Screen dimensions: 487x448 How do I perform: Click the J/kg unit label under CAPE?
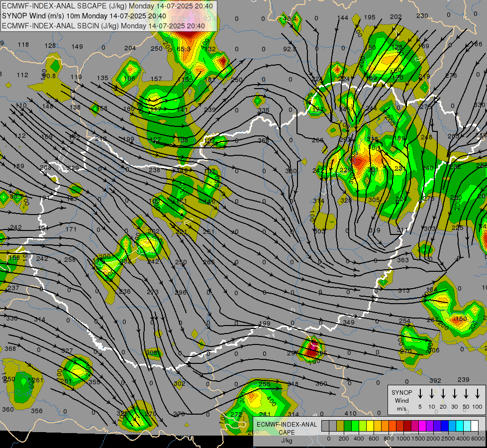tap(287, 441)
